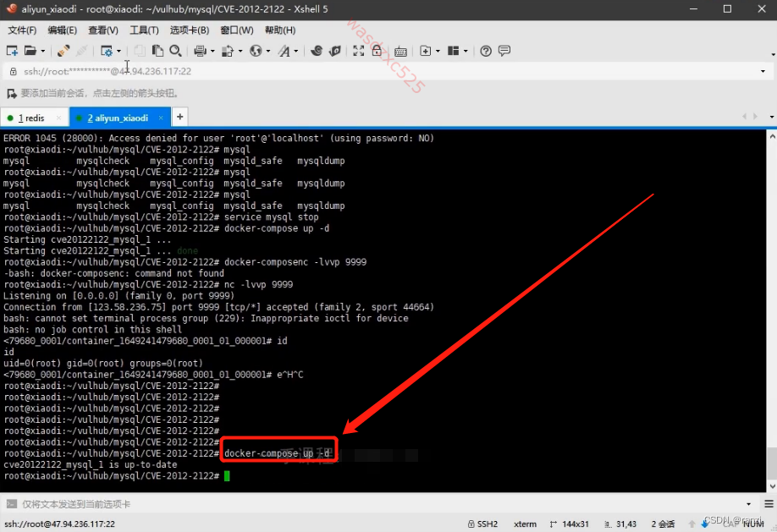Open the 查看(V) menu

pyautogui.click(x=103, y=30)
